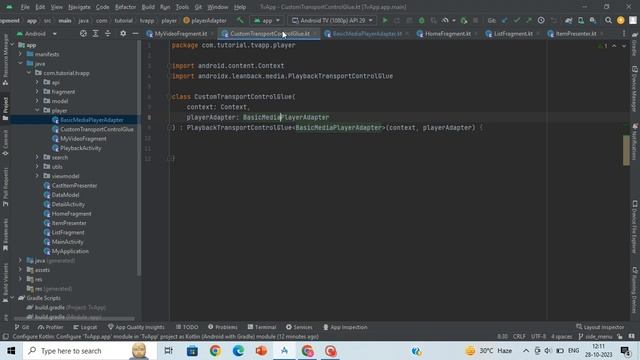Open Google Chrome from taskbar

[215, 351]
